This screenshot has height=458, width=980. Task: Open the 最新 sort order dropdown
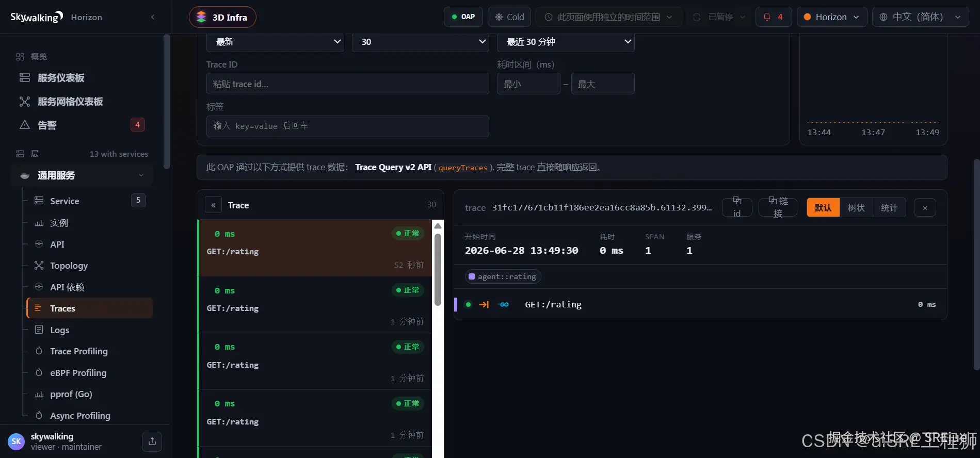[x=275, y=42]
